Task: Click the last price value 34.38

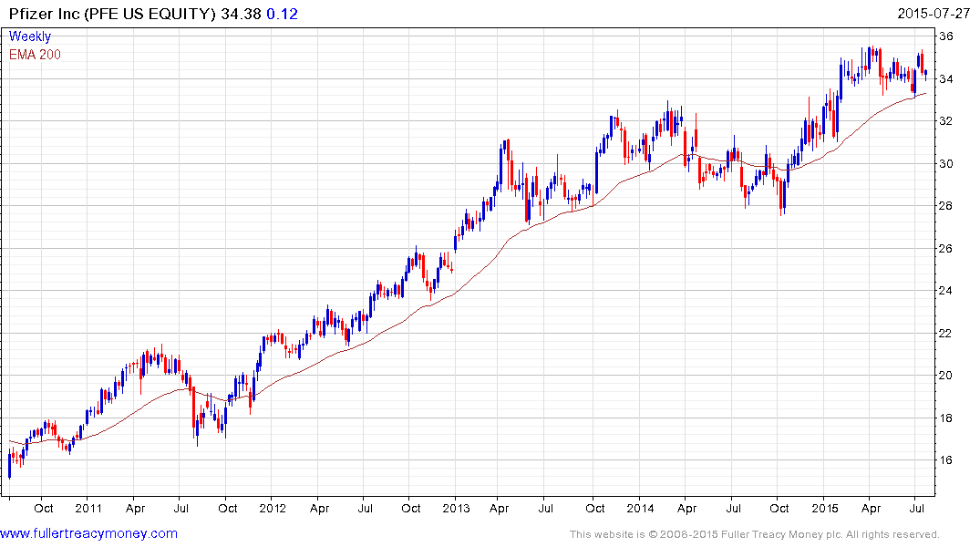Action: click(241, 14)
